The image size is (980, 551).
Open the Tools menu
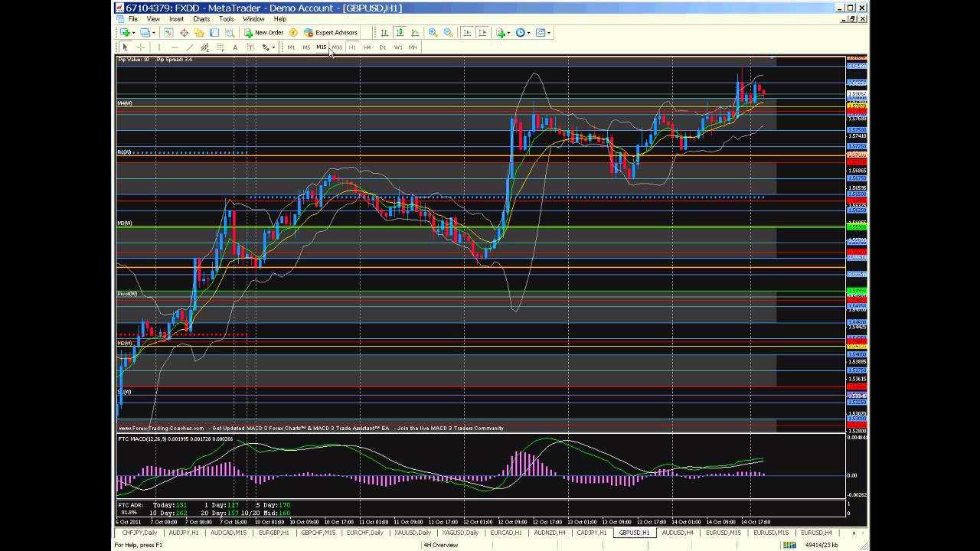(227, 19)
